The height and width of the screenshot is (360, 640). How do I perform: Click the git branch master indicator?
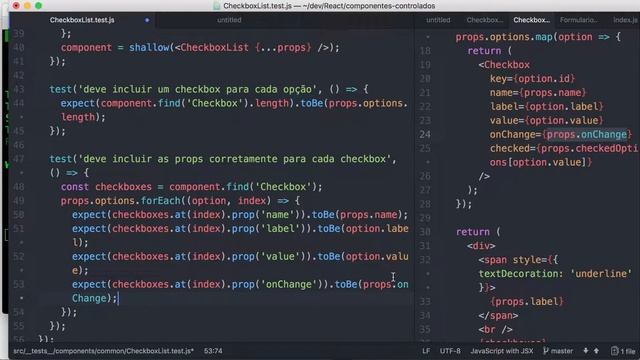pyautogui.click(x=558, y=351)
